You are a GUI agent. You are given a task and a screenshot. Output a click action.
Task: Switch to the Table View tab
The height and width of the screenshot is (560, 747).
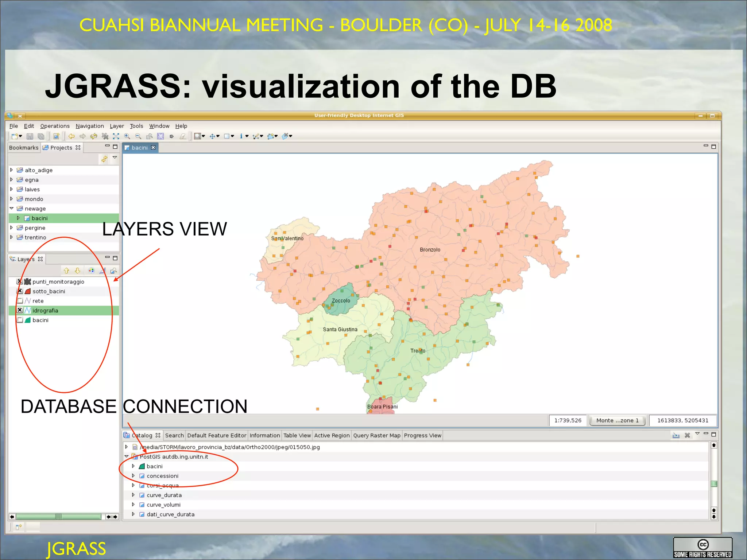tap(297, 435)
